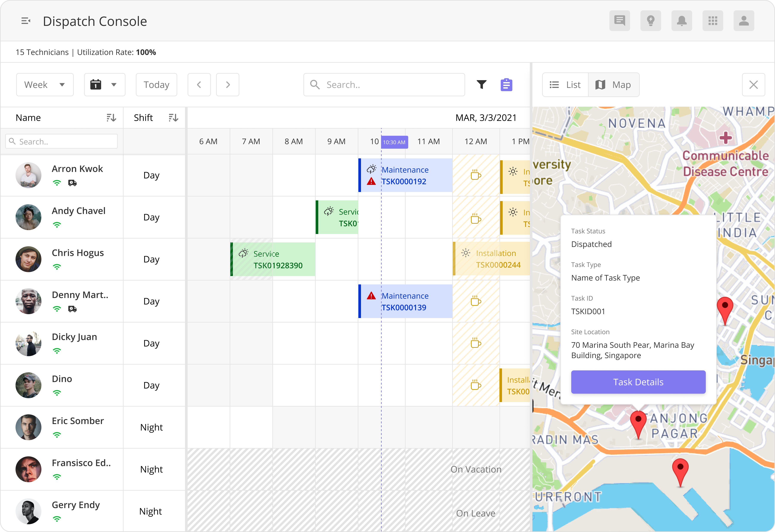Click the TSKID001 task ID in popup
This screenshot has width=775, height=532.
(588, 311)
